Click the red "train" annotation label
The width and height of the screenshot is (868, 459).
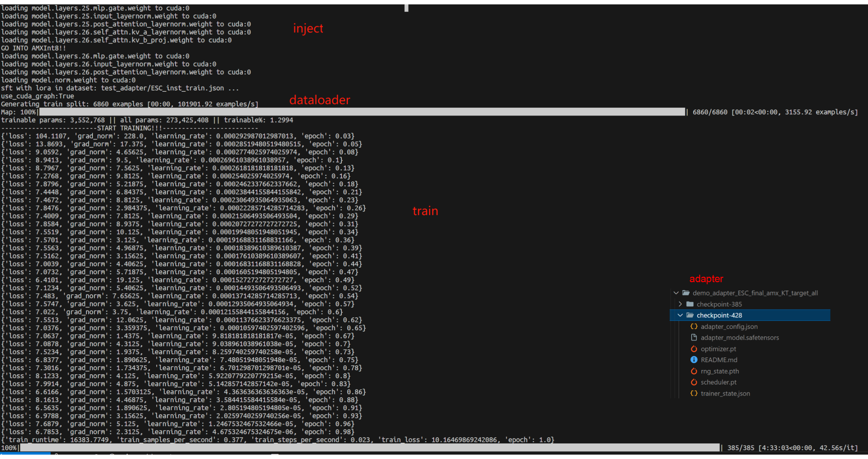click(425, 211)
